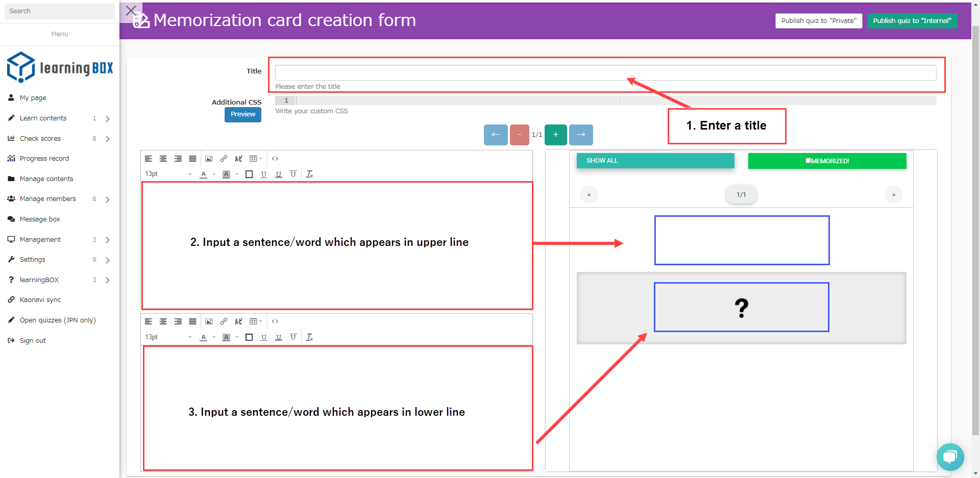Image resolution: width=980 pixels, height=478 pixels.
Task: Click insert image icon in upper editor
Action: (209, 159)
